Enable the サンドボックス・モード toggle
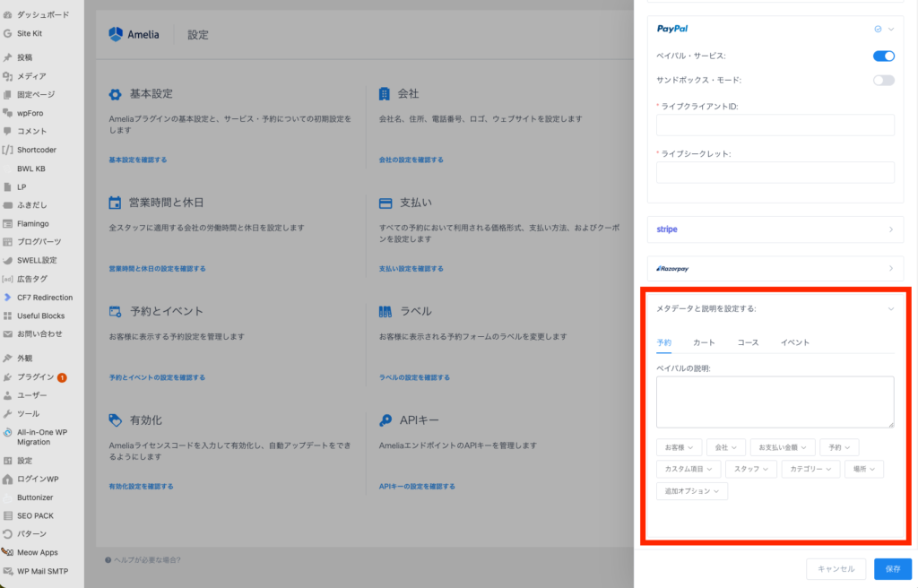Image resolution: width=918 pixels, height=588 pixels. click(883, 80)
